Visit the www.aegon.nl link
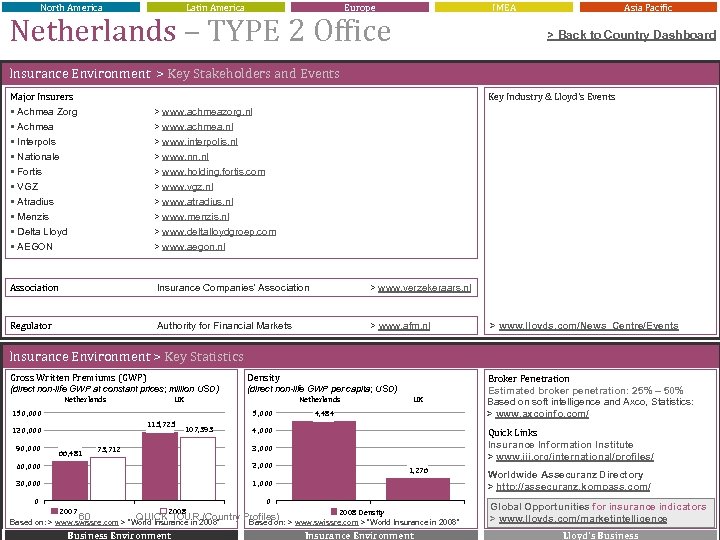 [x=193, y=247]
